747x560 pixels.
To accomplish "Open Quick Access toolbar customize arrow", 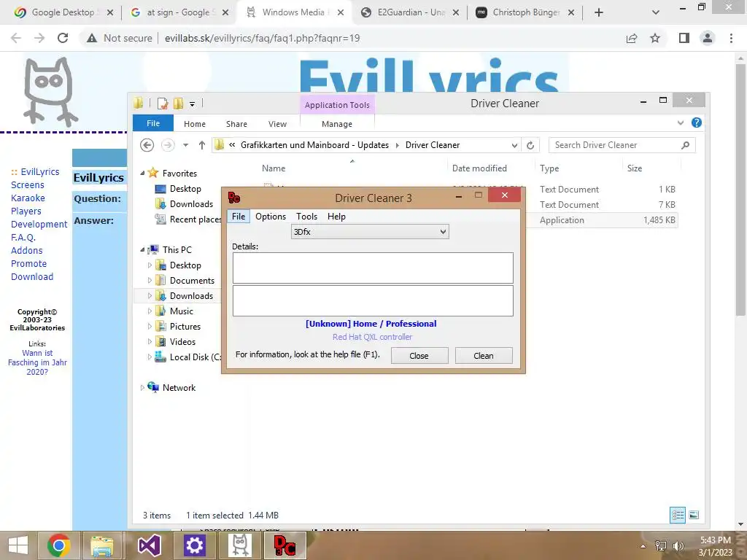I will [192, 104].
